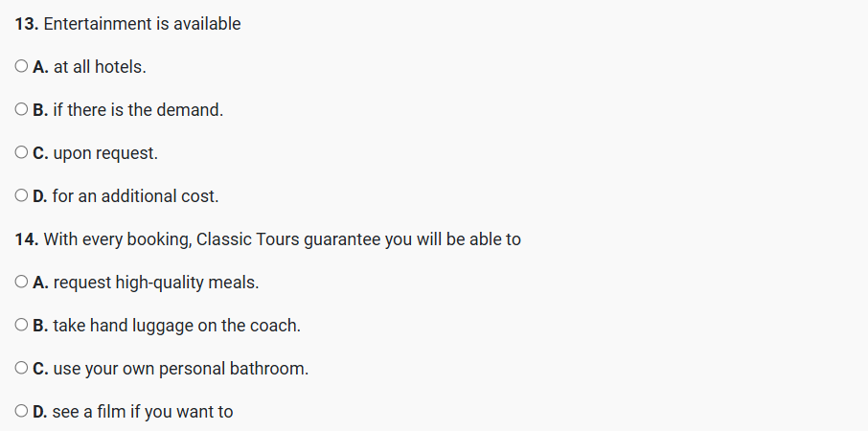The height and width of the screenshot is (431, 868).
Task: Click the answer text "see a film if you want to"
Action: pyautogui.click(x=143, y=412)
